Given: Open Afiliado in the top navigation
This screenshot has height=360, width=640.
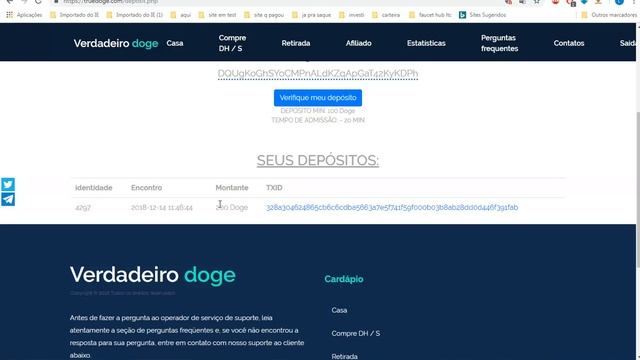Looking at the screenshot, I should pyautogui.click(x=358, y=43).
